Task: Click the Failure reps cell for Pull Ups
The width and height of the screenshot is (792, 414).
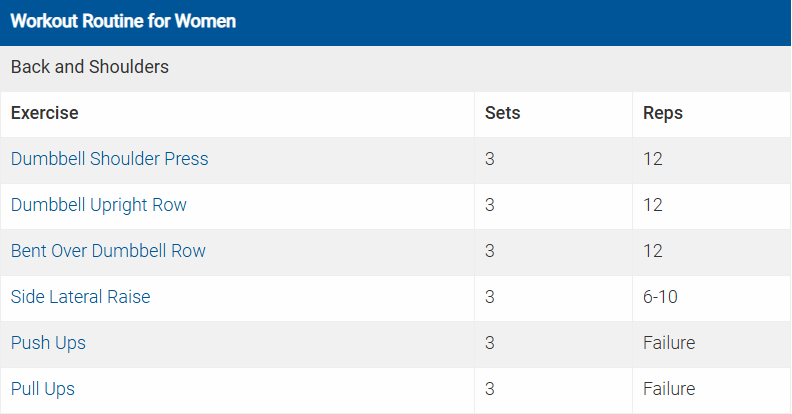Action: pyautogui.click(x=669, y=389)
